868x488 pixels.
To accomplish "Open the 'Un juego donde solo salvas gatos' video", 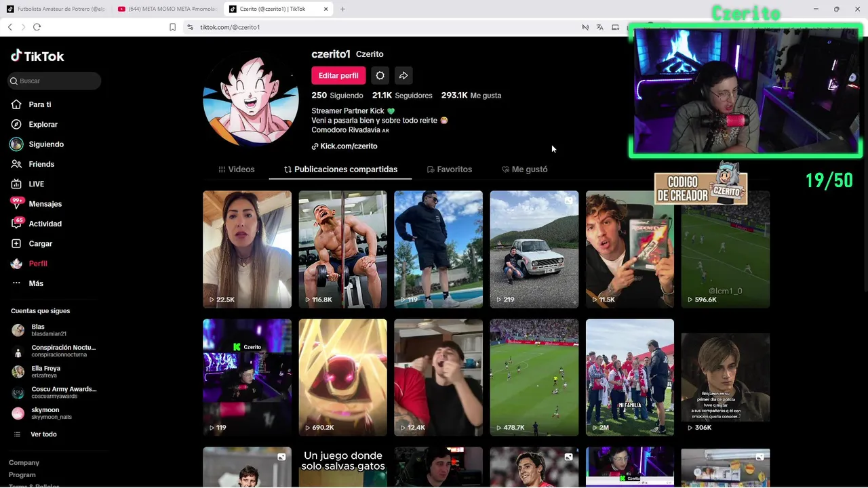I will point(343,467).
